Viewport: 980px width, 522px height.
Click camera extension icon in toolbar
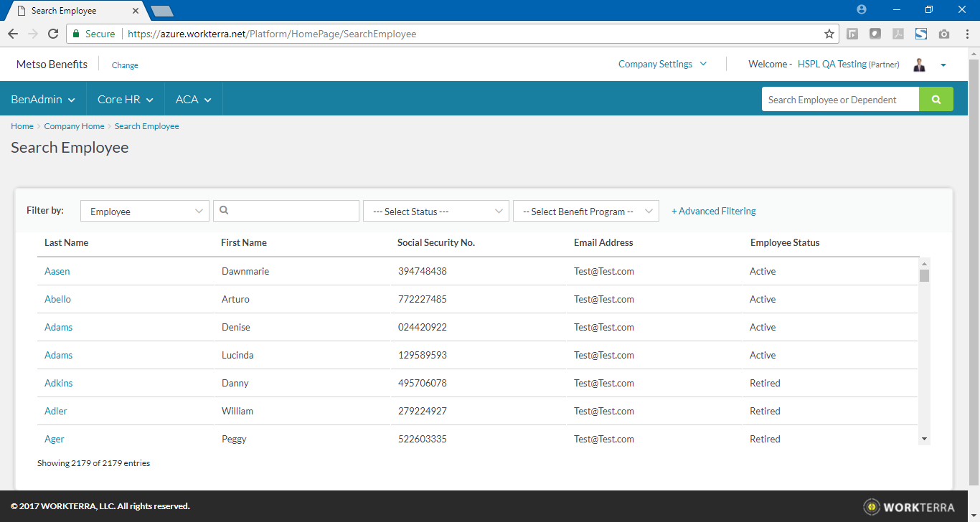pyautogui.click(x=944, y=34)
